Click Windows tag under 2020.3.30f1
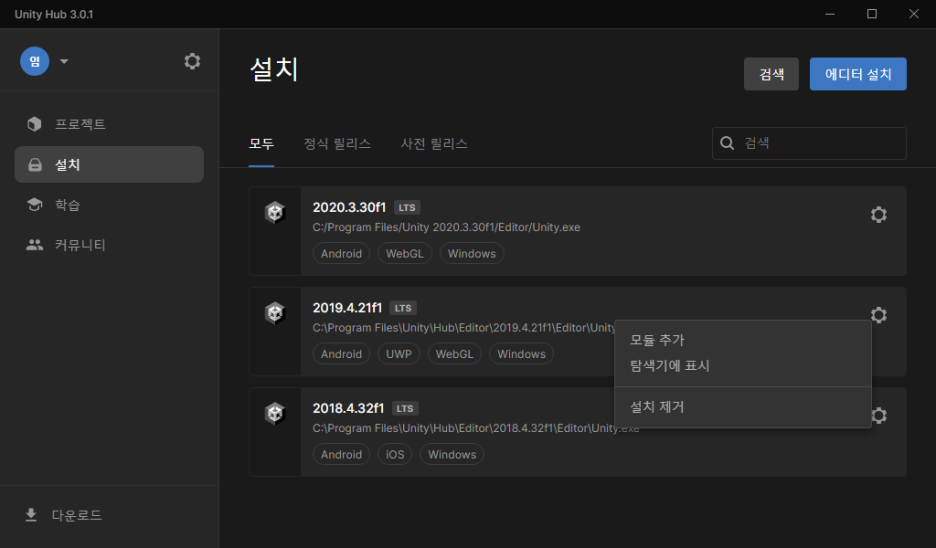This screenshot has height=548, width=936. point(472,254)
